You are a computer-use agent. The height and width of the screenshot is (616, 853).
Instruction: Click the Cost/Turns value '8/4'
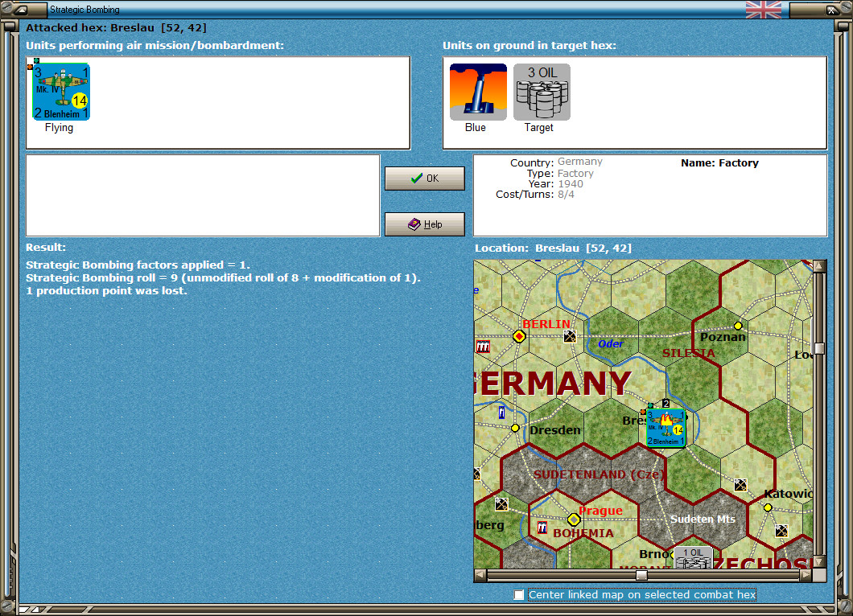566,195
